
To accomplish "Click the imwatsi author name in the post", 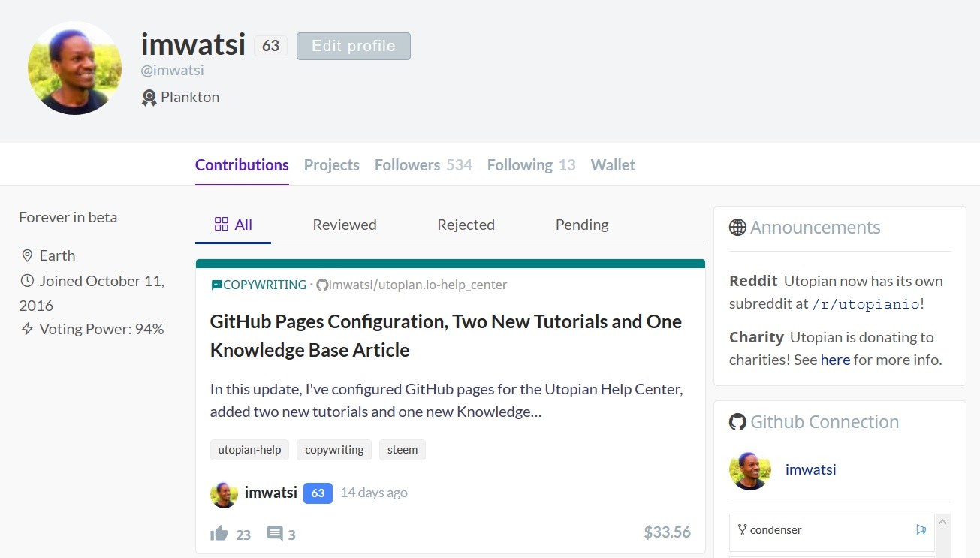I will [x=271, y=493].
